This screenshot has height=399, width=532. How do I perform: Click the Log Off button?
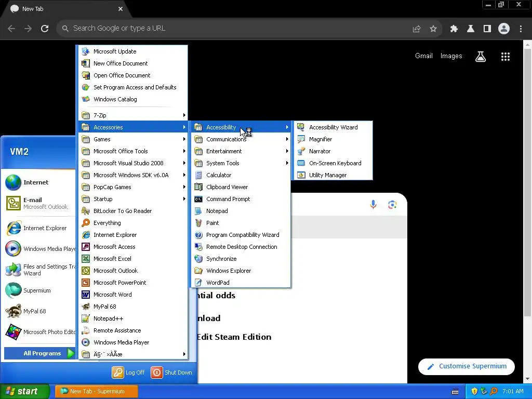pos(128,373)
